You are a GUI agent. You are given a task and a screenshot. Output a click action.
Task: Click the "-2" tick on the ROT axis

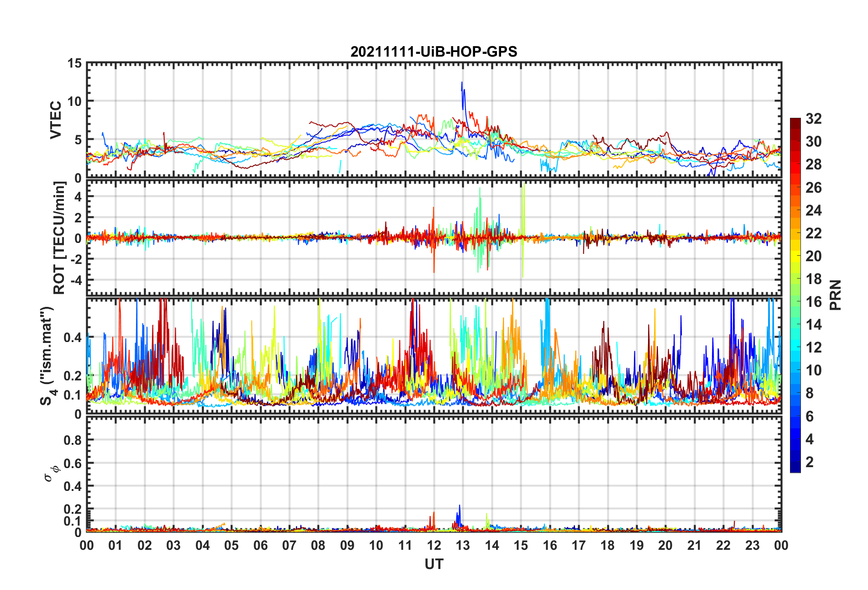(x=76, y=259)
